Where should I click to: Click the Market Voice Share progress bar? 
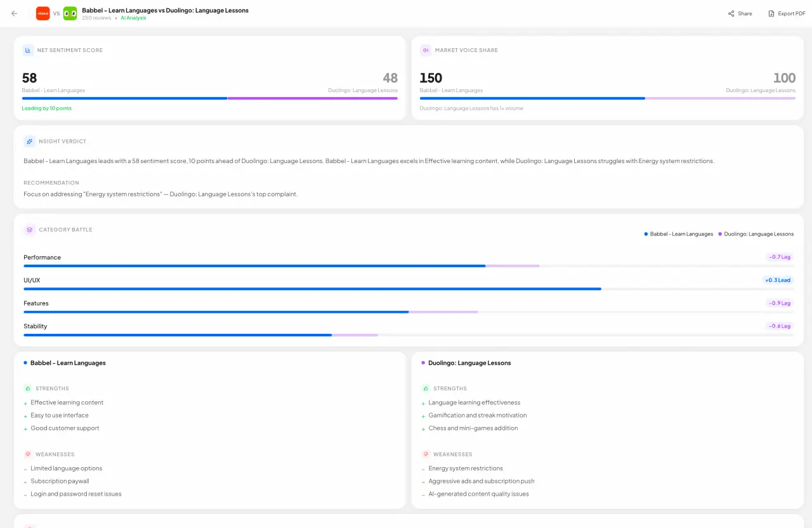coord(608,98)
